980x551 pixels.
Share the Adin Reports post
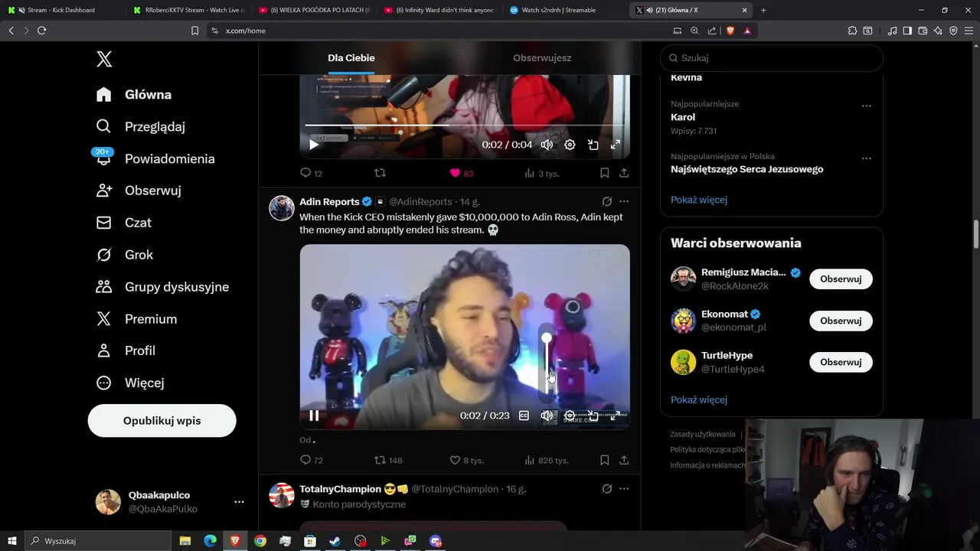point(624,461)
